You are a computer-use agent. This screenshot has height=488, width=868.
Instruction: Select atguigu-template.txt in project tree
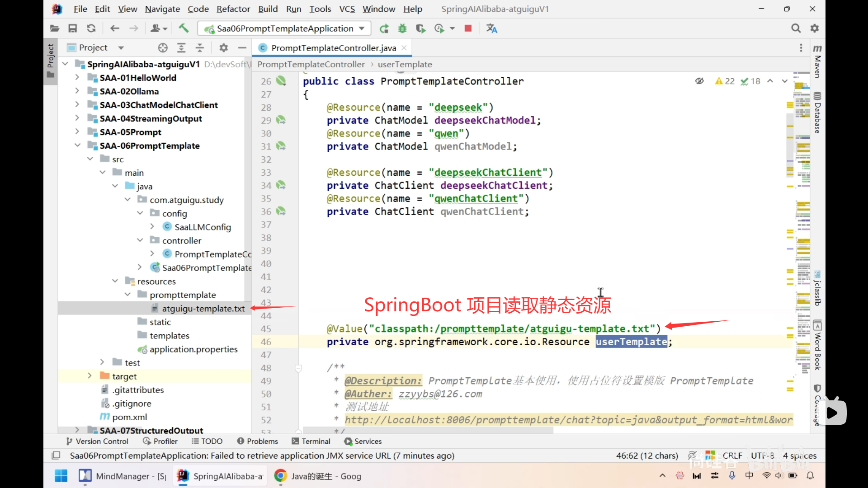pyautogui.click(x=203, y=309)
